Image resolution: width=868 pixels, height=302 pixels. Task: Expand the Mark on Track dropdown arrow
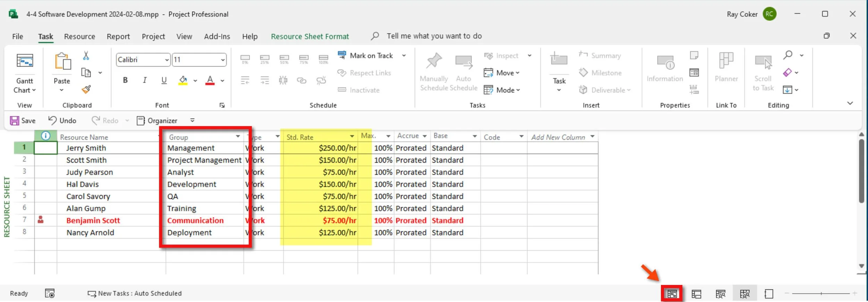(404, 55)
